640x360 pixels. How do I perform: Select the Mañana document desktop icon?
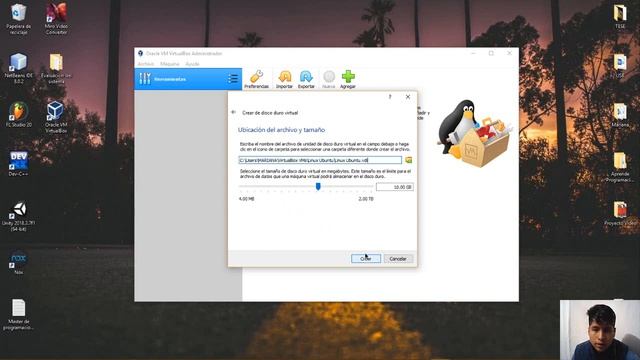[620, 115]
